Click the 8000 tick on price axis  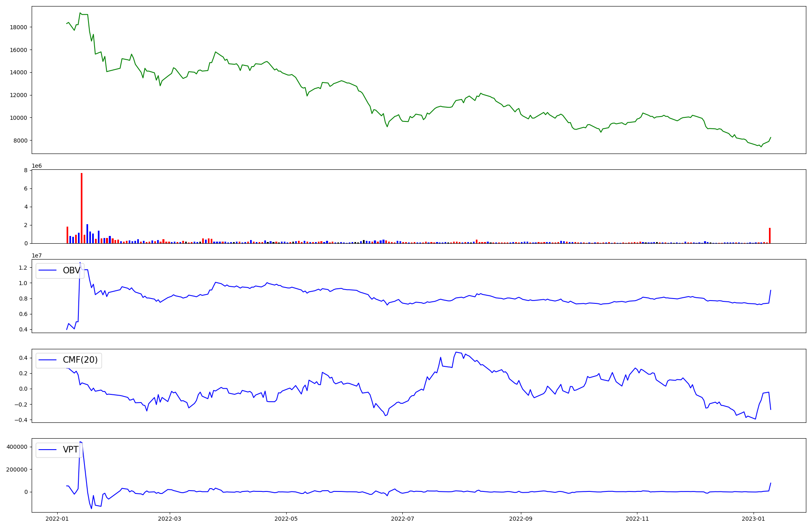[21, 141]
